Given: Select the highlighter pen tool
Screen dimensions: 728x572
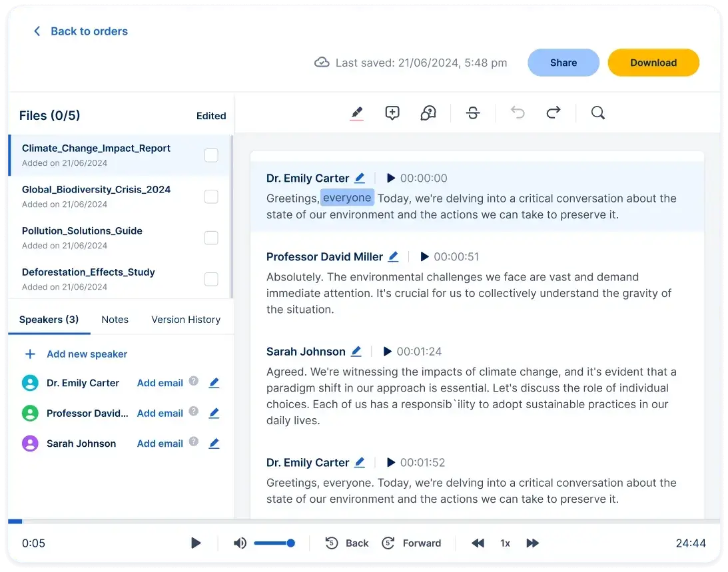Looking at the screenshot, I should pyautogui.click(x=357, y=113).
